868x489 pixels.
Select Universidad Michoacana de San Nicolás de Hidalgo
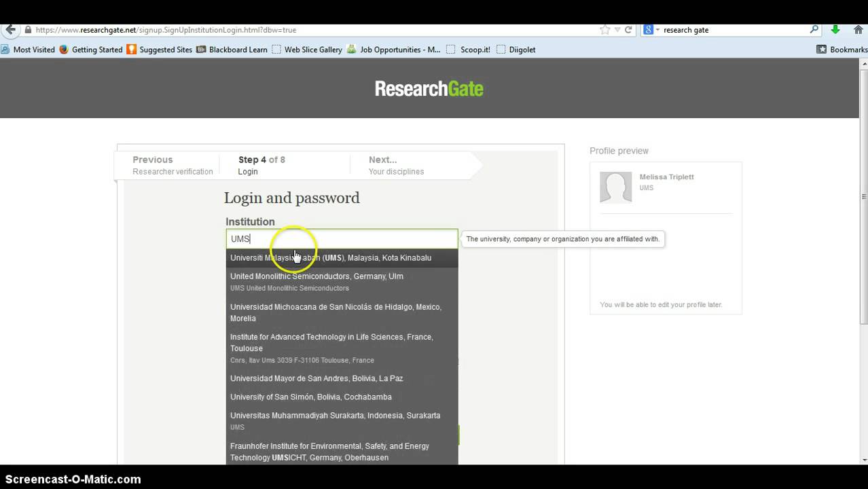coord(342,312)
